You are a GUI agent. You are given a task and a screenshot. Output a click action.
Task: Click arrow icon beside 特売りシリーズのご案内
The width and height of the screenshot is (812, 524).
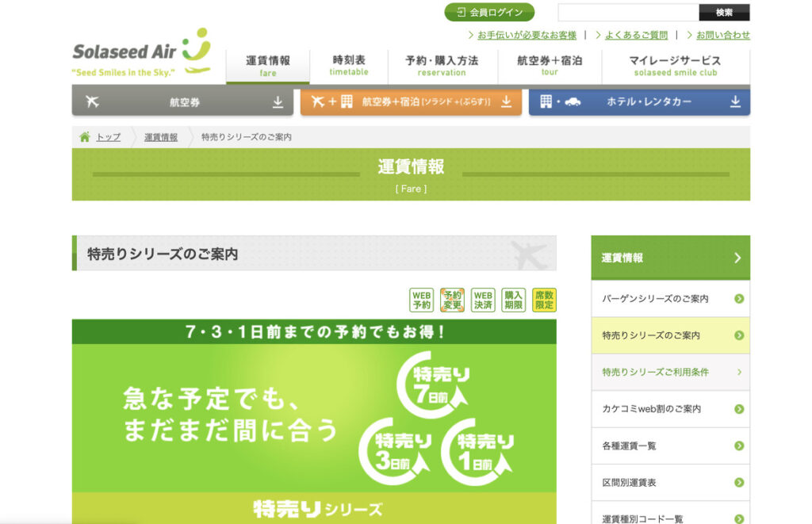click(739, 335)
